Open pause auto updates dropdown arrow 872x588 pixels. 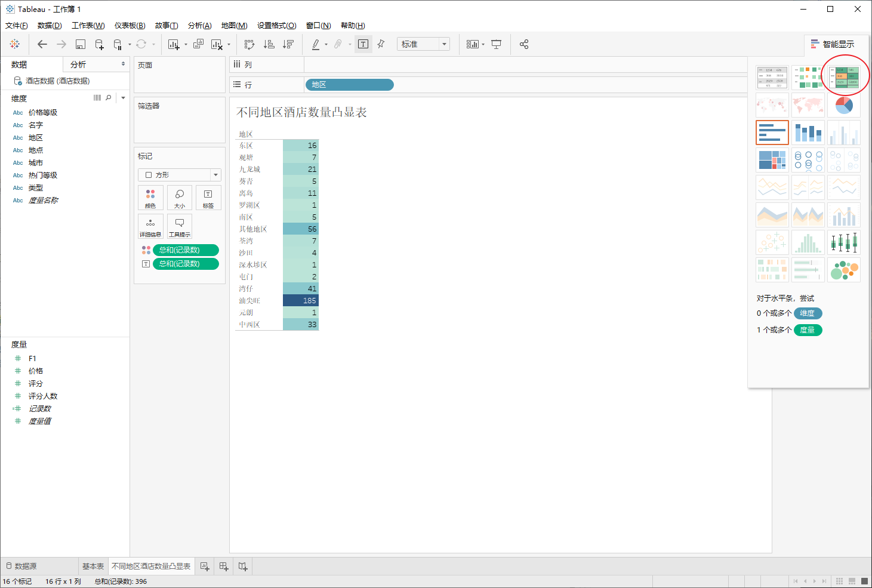point(130,44)
